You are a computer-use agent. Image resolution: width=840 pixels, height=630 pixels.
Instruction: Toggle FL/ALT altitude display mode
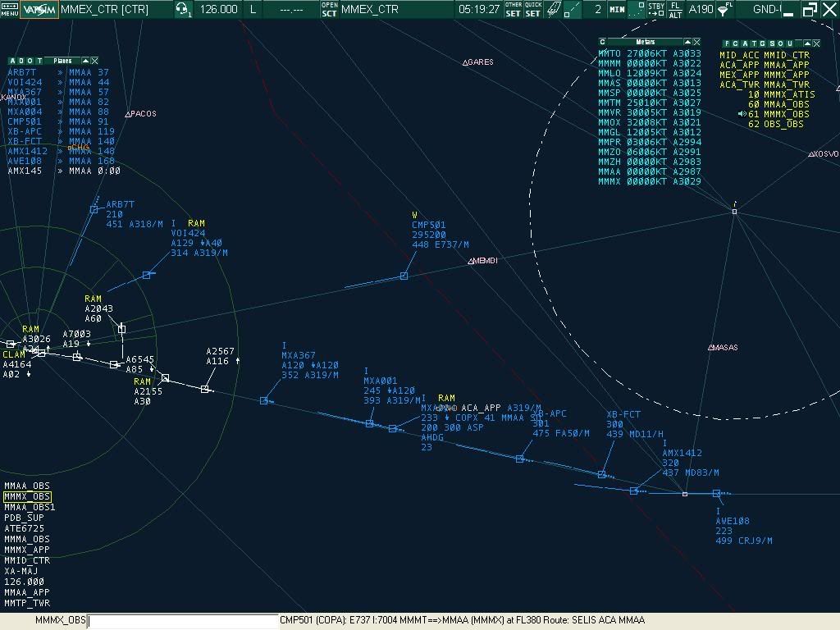pos(675,9)
